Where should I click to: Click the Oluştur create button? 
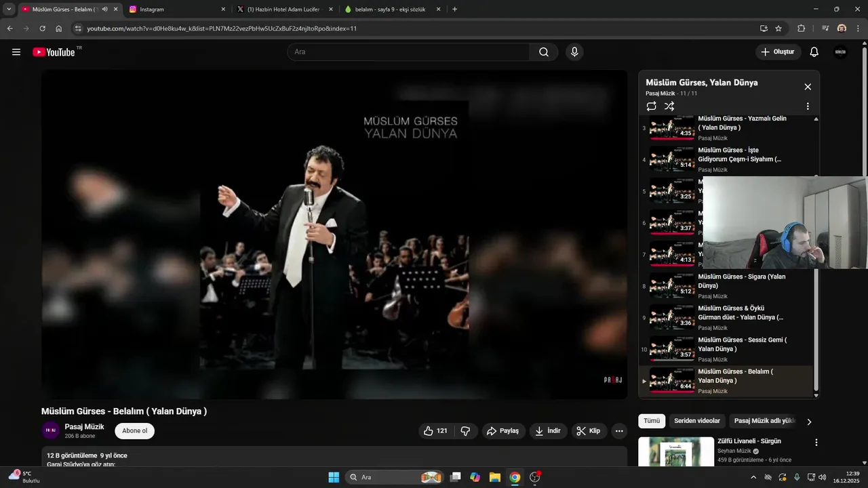click(x=778, y=52)
